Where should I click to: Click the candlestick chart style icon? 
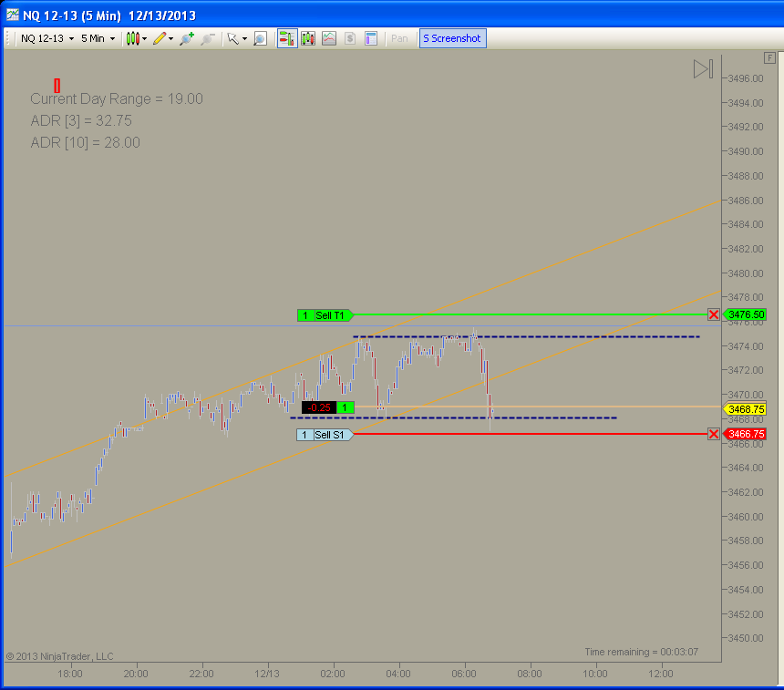pyautogui.click(x=132, y=38)
